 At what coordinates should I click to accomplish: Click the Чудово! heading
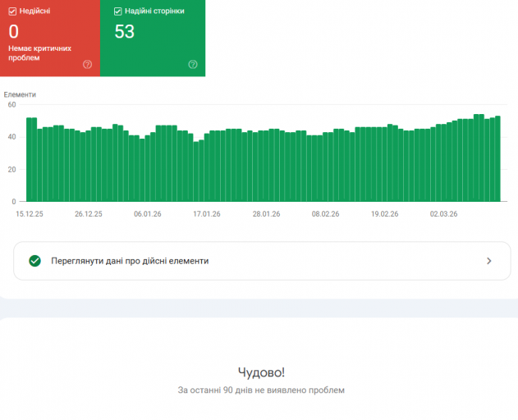261,372
